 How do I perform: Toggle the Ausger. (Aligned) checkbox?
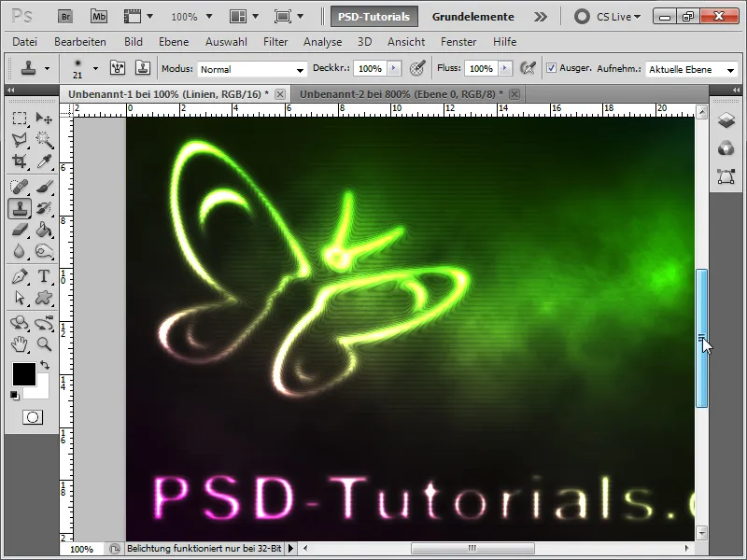(x=551, y=68)
